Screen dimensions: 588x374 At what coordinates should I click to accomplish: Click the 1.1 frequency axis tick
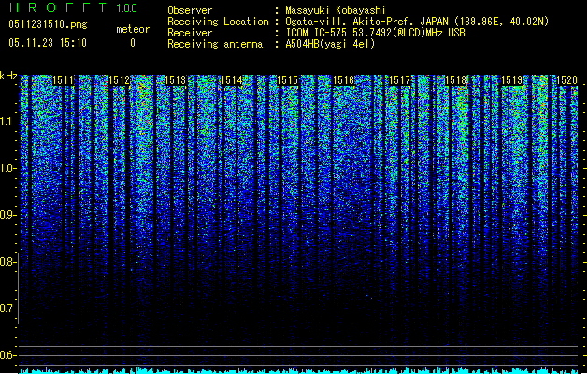click(x=8, y=122)
